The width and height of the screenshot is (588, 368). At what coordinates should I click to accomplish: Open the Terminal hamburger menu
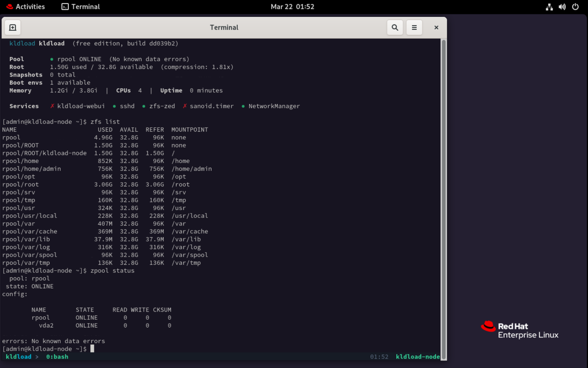[414, 27]
